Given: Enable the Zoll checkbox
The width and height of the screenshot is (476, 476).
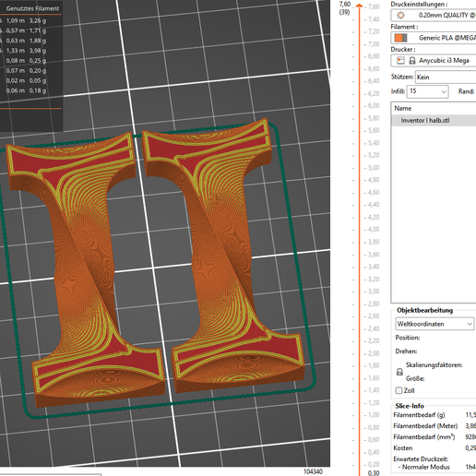Looking at the screenshot, I should pyautogui.click(x=399, y=390).
